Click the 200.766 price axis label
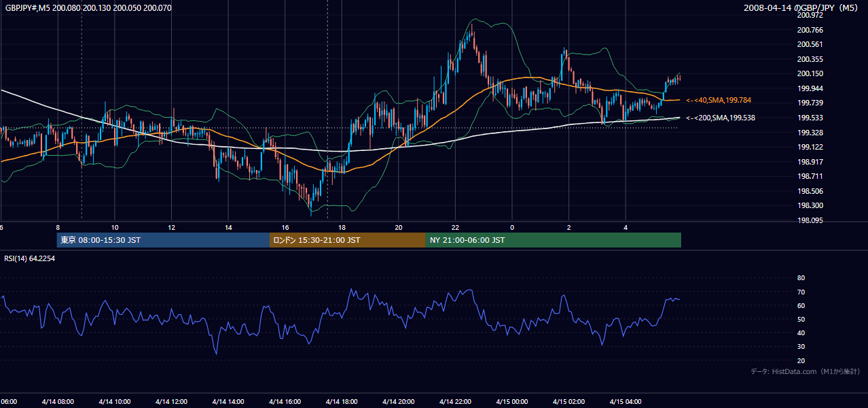The height and width of the screenshot is (408, 868). coord(809,30)
